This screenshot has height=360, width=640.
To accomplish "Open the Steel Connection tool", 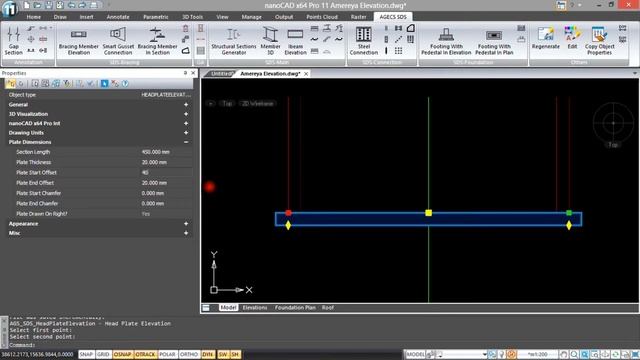I will pyautogui.click(x=363, y=41).
